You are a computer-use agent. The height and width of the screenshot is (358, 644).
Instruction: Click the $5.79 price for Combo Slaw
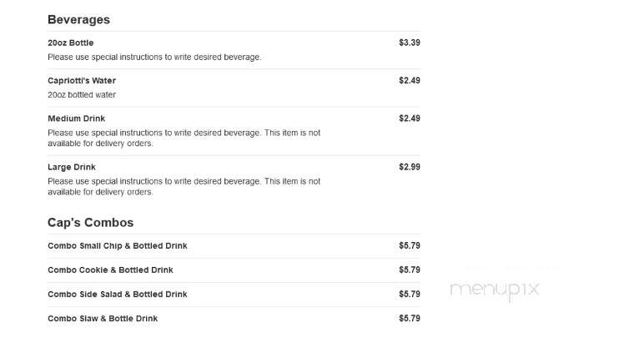coord(410,319)
